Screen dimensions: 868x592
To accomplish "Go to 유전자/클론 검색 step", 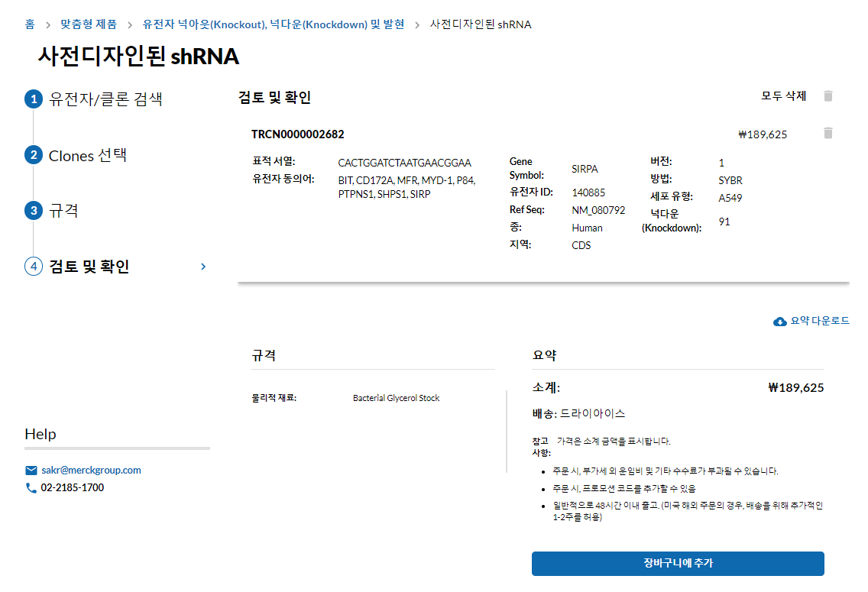I will (x=105, y=99).
